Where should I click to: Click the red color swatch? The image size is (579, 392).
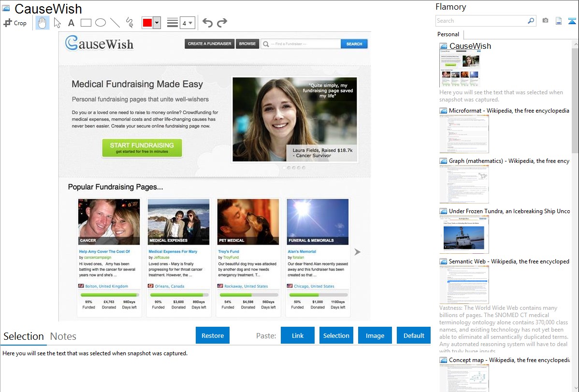147,23
